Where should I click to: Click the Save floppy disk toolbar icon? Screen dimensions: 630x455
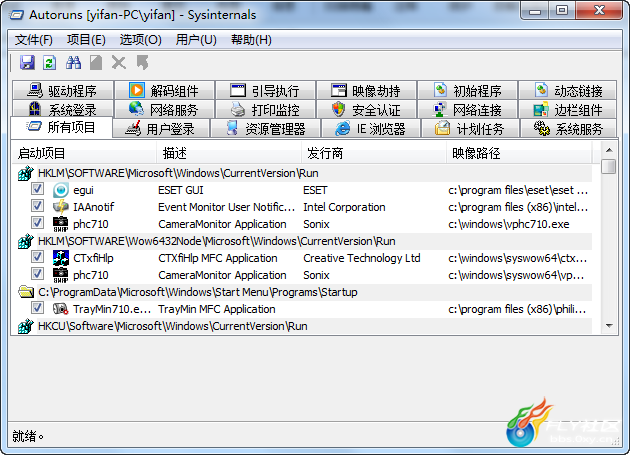(x=27, y=63)
